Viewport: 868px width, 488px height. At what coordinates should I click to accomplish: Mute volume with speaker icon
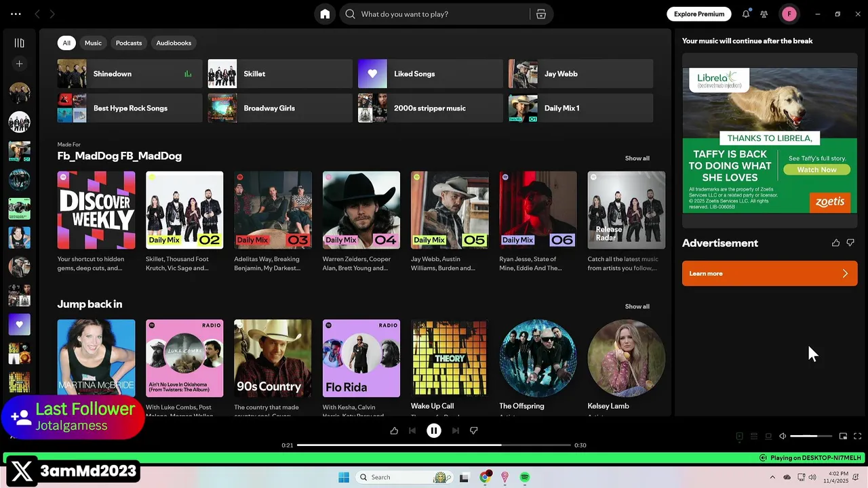783,436
